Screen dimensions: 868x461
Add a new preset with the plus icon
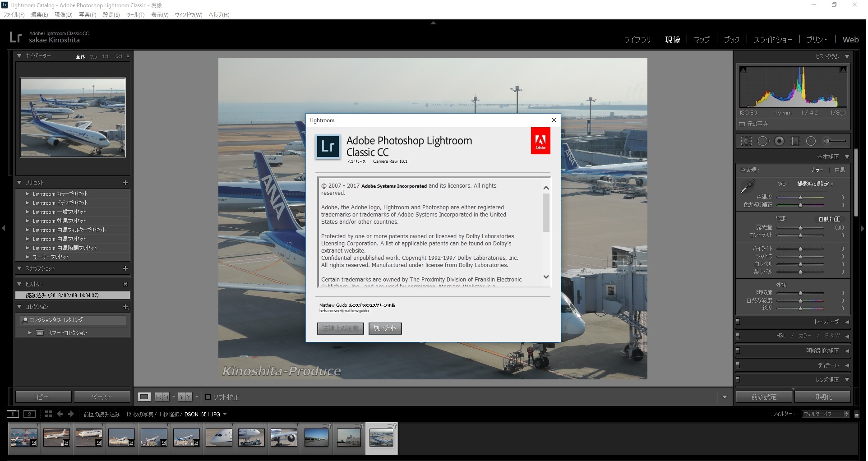point(125,183)
